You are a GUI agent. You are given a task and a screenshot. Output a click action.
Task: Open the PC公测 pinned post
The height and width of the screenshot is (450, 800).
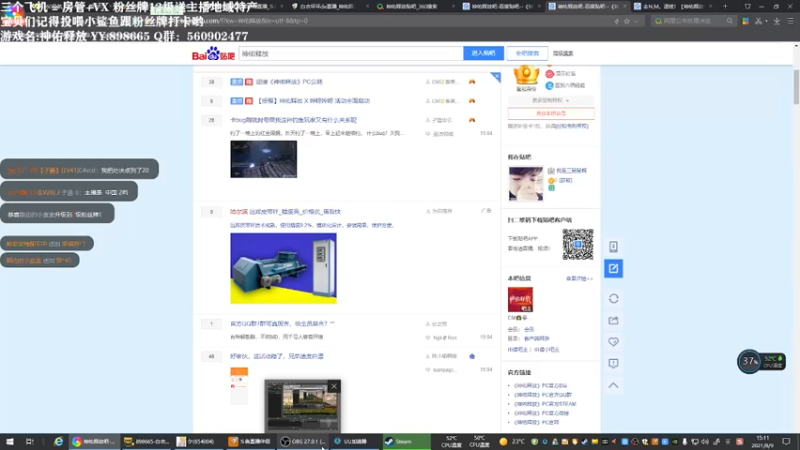pyautogui.click(x=289, y=82)
